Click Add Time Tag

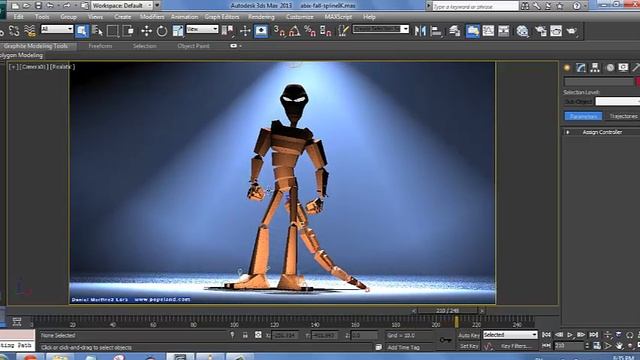[x=403, y=347]
